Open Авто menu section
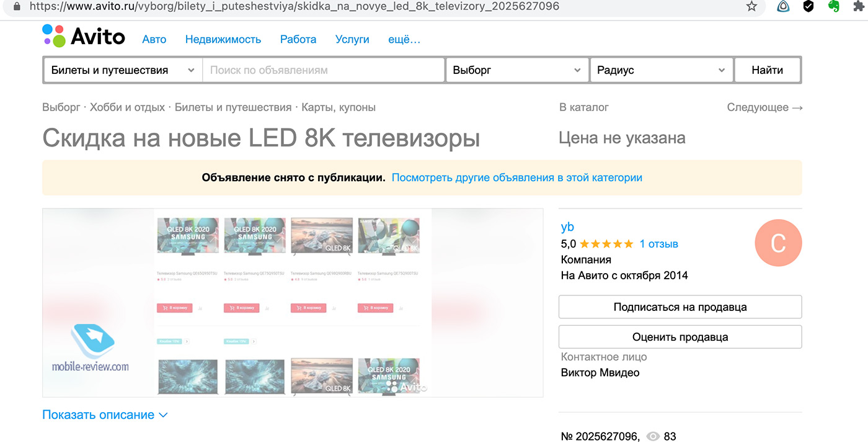 tap(154, 39)
